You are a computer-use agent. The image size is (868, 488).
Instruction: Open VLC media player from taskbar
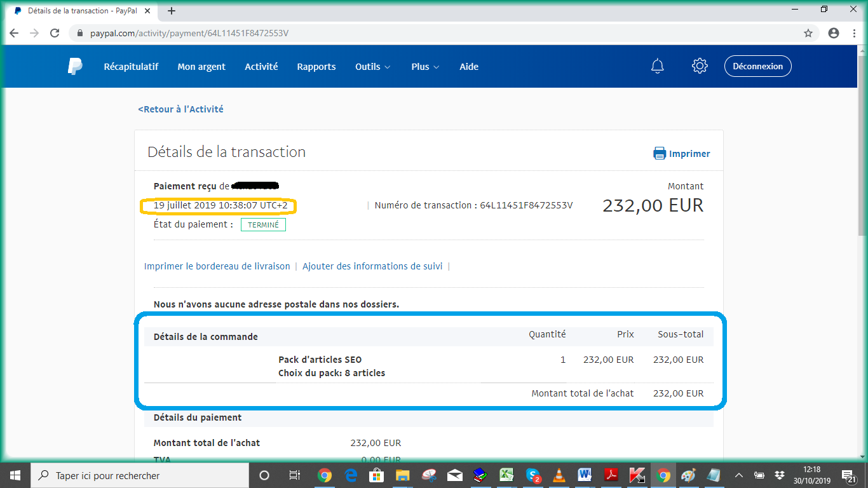559,475
